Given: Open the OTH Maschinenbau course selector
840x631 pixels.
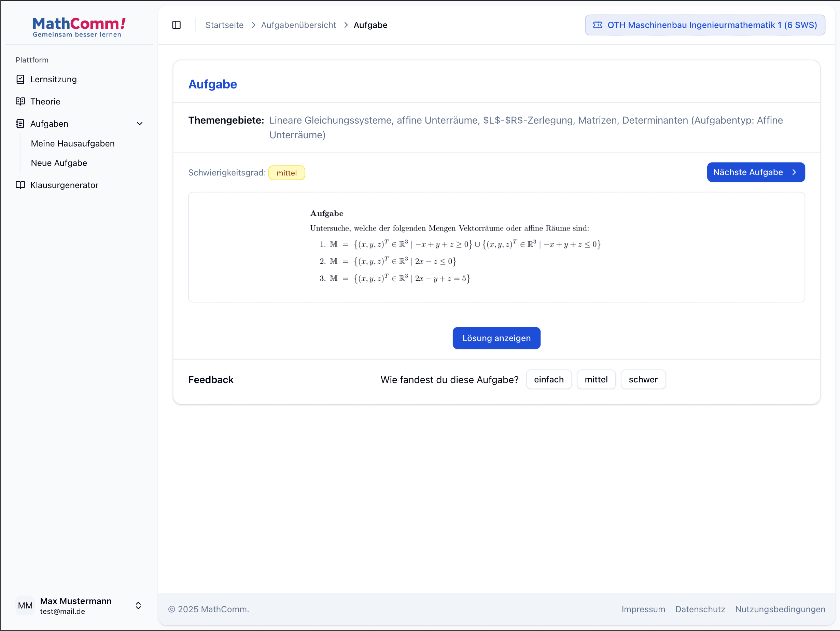Looking at the screenshot, I should tap(705, 25).
